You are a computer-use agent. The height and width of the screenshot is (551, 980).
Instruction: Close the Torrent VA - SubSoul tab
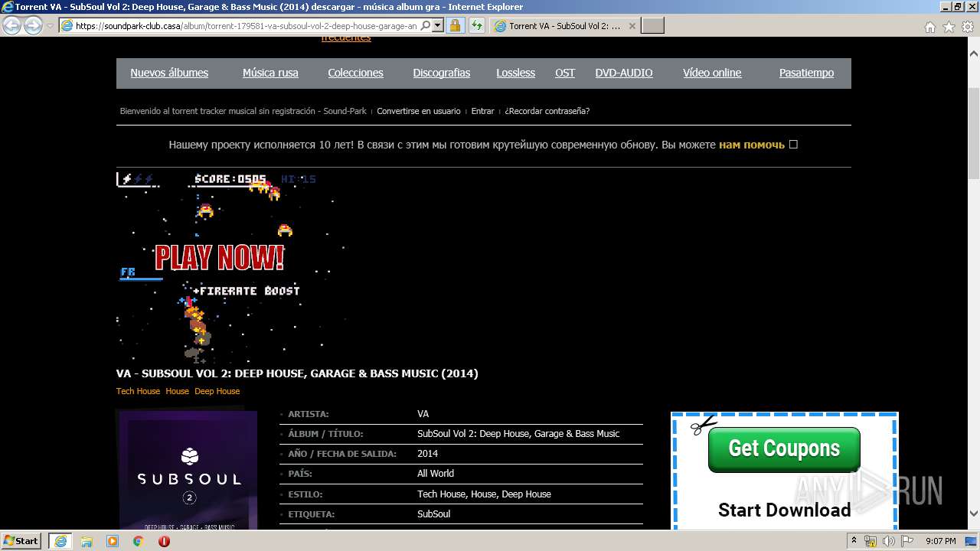632,25
